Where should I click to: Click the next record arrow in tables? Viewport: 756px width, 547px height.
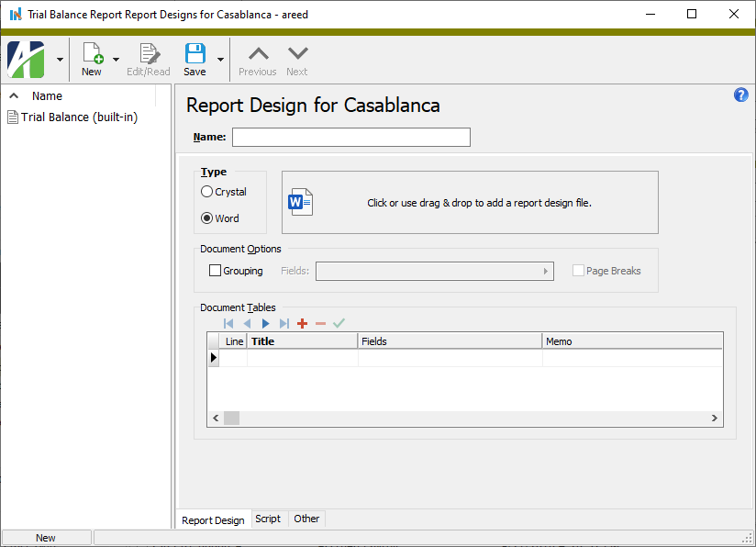pos(265,323)
